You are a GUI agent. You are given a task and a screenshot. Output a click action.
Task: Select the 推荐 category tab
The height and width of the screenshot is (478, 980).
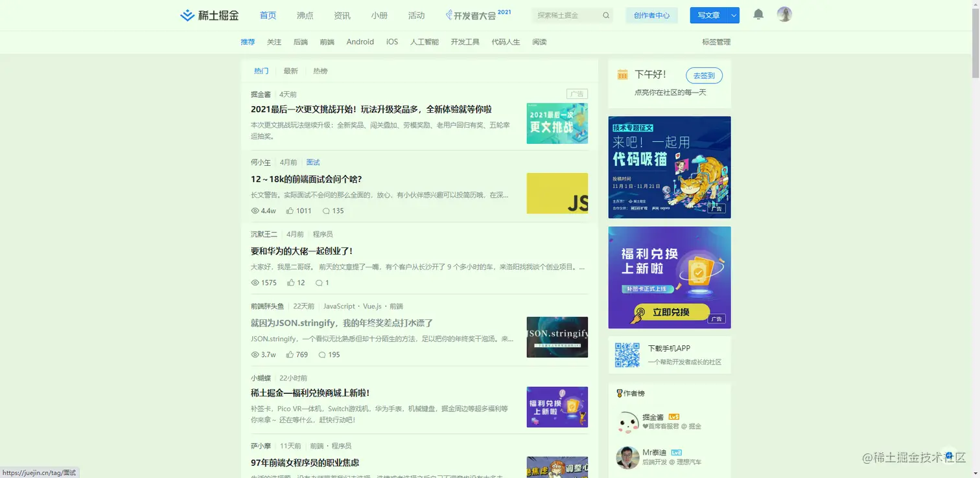pyautogui.click(x=248, y=42)
